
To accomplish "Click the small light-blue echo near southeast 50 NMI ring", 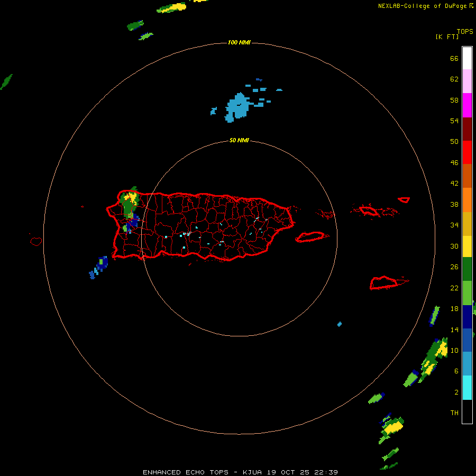I will (340, 324).
